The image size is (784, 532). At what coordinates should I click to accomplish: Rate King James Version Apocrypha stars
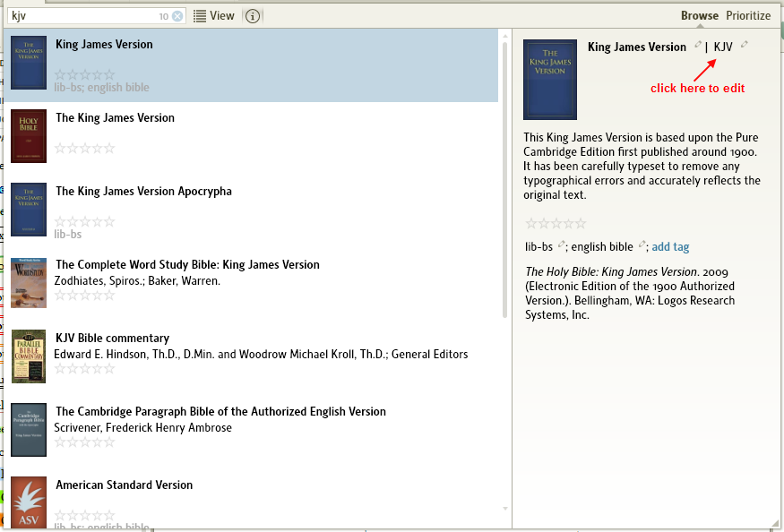click(84, 222)
